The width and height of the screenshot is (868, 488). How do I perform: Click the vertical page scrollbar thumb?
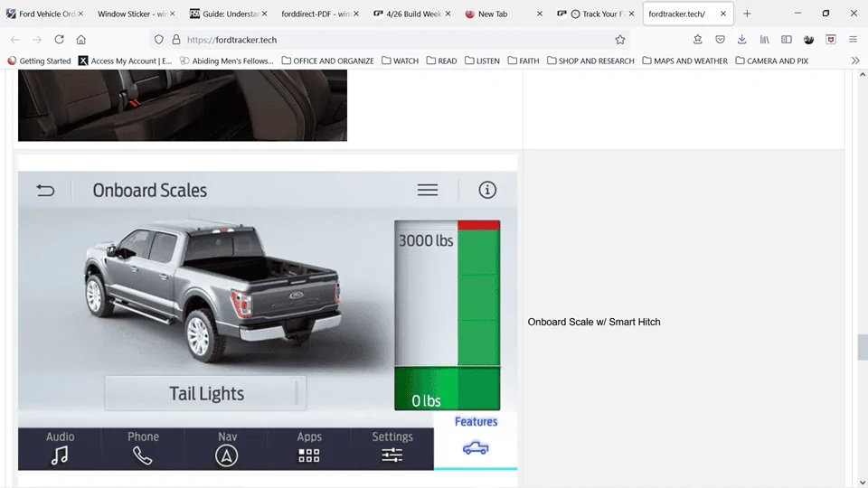coord(863,347)
